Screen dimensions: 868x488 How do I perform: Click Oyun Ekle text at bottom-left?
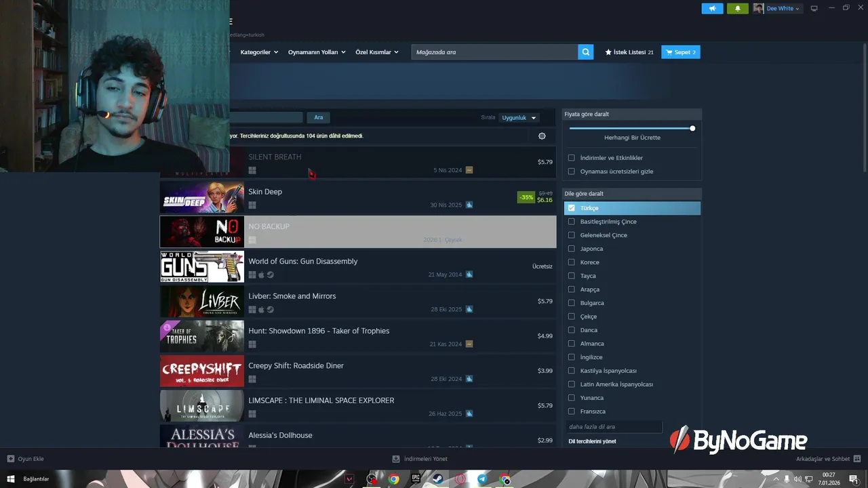click(31, 459)
